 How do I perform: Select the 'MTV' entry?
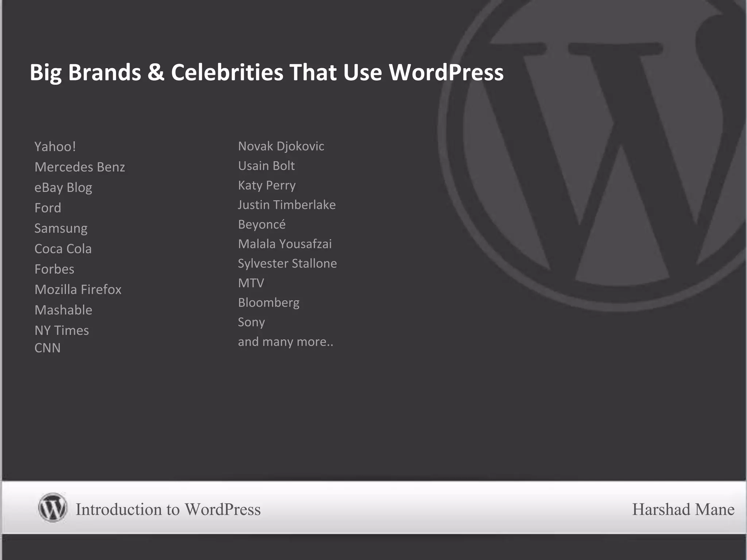(251, 283)
